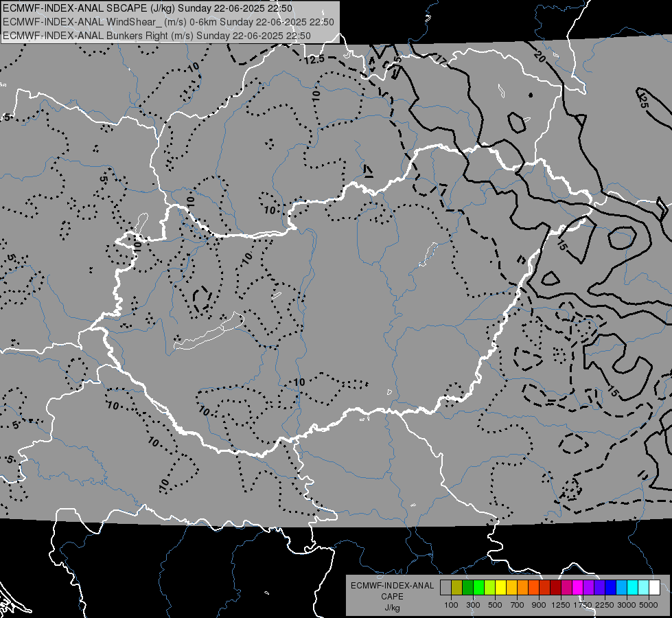Click the legend value 2250
672x618 pixels.
pyautogui.click(x=605, y=605)
